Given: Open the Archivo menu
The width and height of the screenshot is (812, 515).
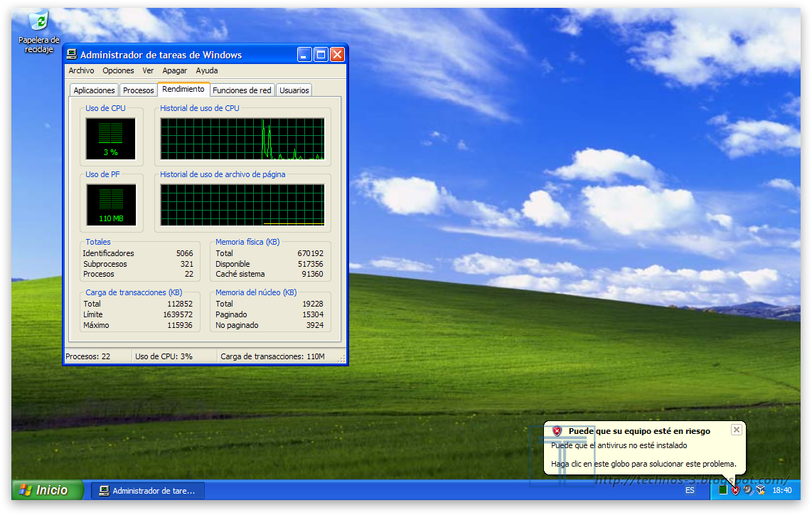Looking at the screenshot, I should (81, 70).
